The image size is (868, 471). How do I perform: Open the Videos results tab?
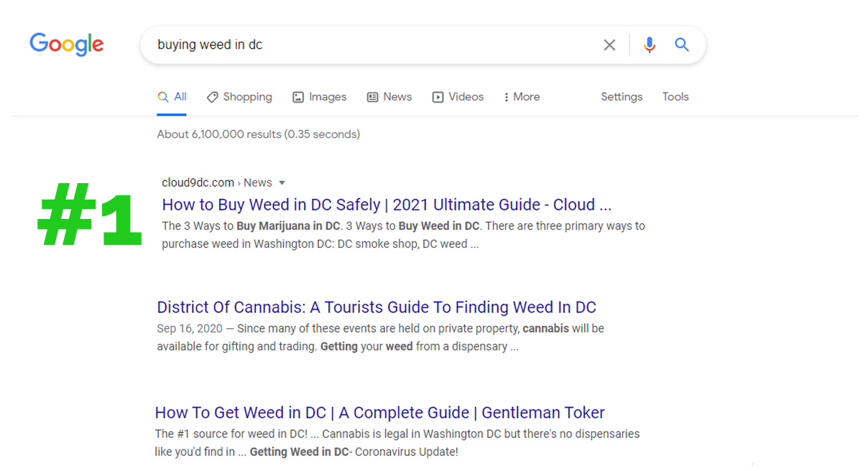click(x=458, y=97)
